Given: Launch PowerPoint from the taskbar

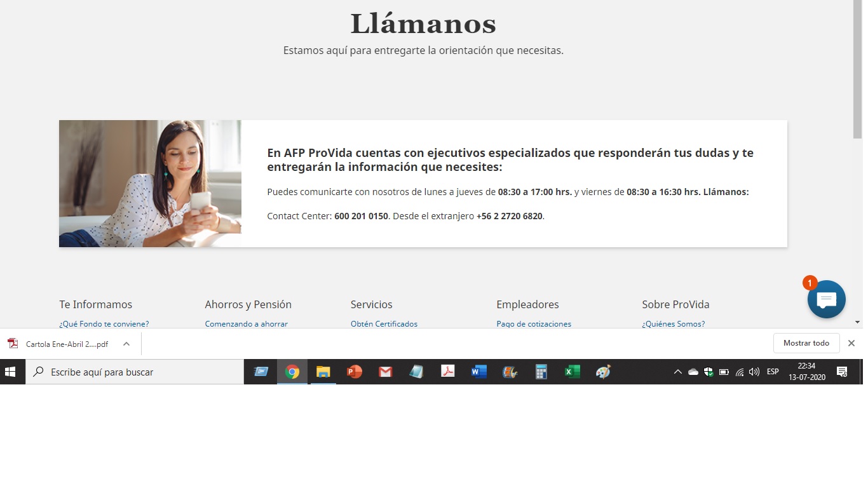Looking at the screenshot, I should click(354, 372).
